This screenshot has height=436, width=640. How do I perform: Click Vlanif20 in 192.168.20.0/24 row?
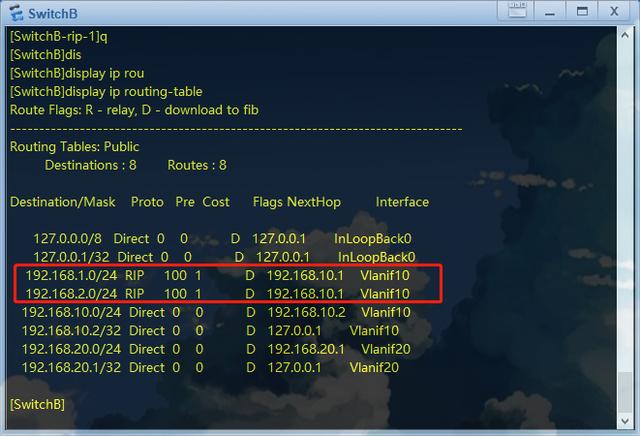pyautogui.click(x=386, y=349)
